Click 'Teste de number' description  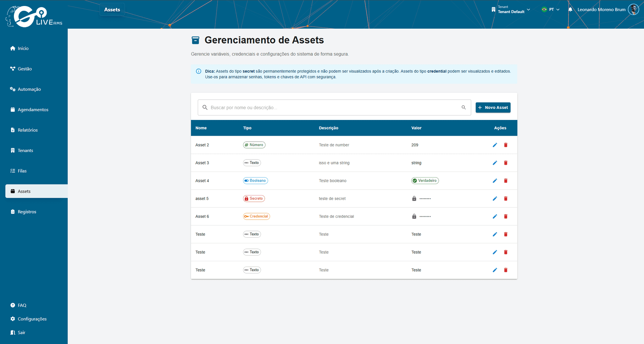pyautogui.click(x=334, y=145)
